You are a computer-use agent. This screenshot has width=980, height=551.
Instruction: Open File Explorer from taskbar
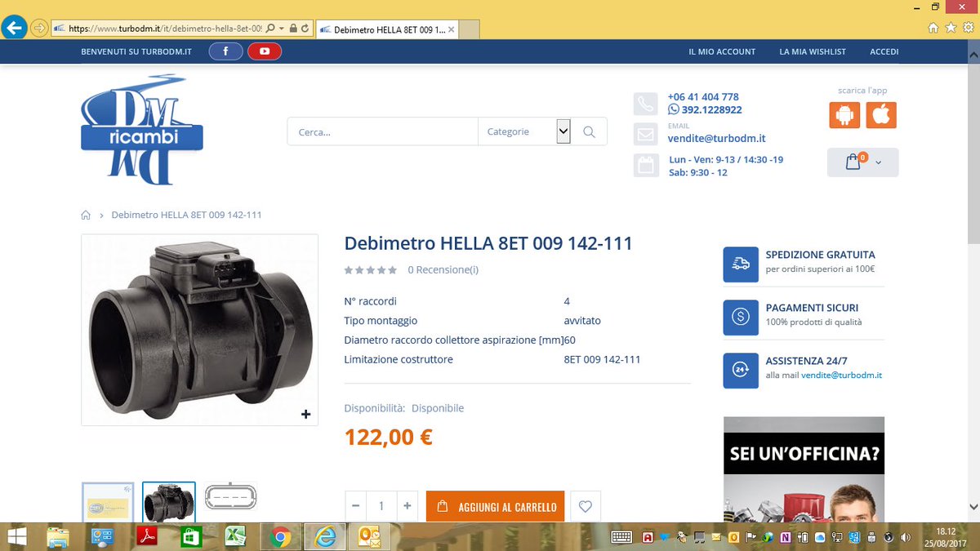point(57,536)
